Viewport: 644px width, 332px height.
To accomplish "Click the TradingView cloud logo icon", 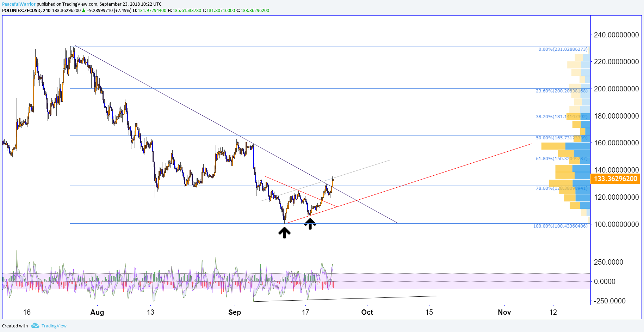I will coord(35,326).
